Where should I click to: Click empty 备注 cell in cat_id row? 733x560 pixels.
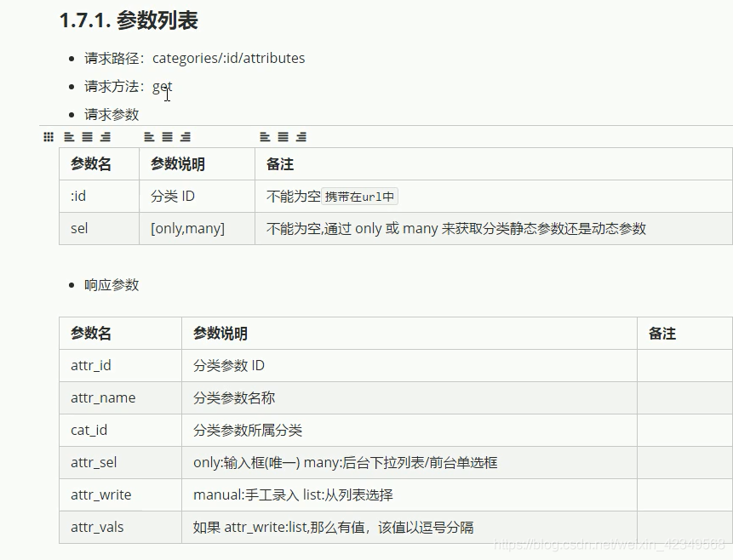pos(684,430)
